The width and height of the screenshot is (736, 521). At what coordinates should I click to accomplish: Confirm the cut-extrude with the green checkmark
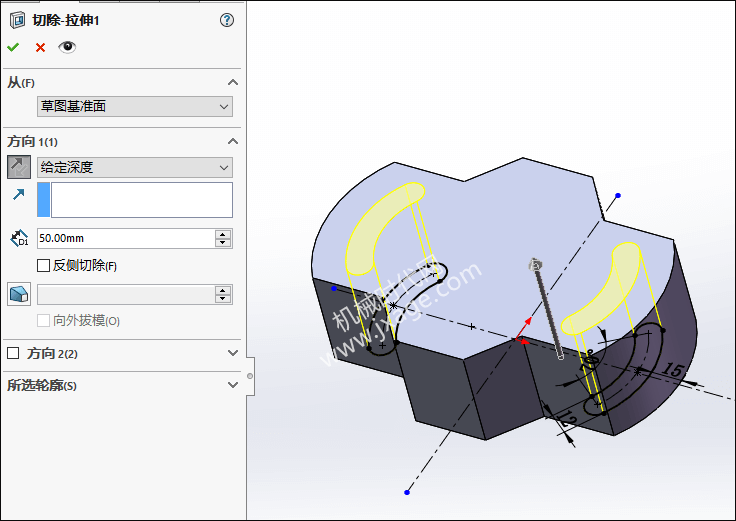13,47
